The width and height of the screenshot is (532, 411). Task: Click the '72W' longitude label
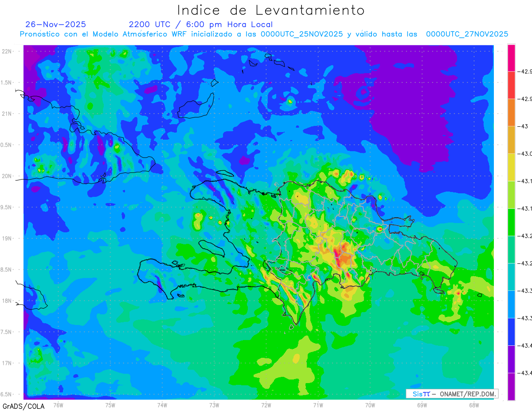point(266,405)
